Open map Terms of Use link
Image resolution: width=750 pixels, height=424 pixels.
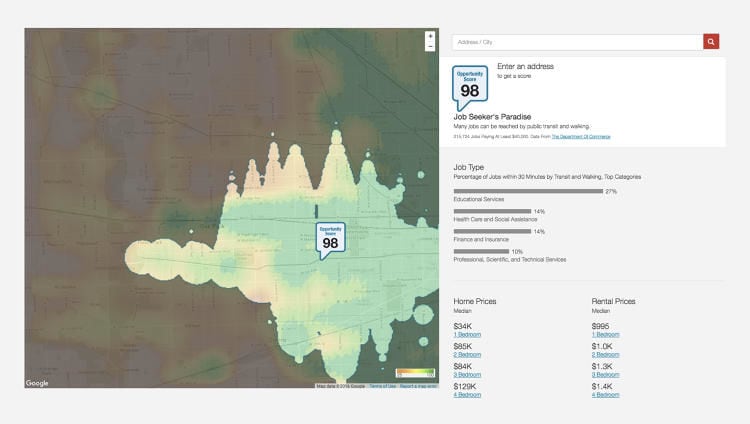(382, 386)
